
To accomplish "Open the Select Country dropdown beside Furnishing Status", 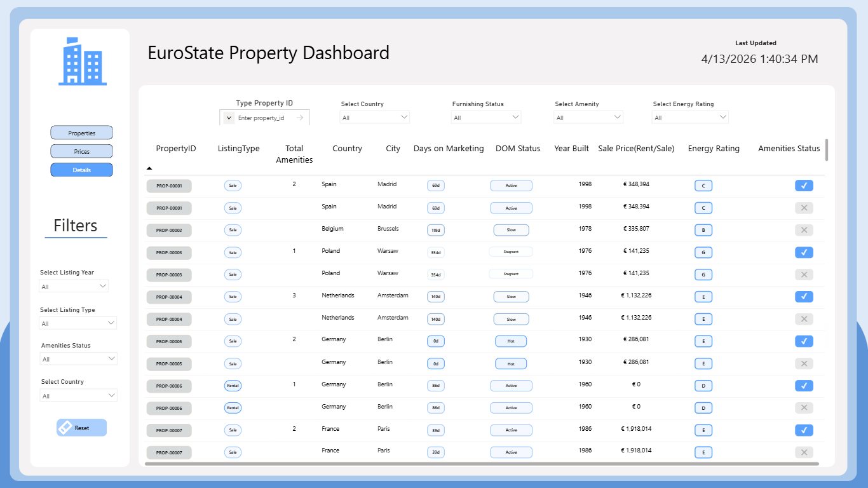I will tap(375, 118).
